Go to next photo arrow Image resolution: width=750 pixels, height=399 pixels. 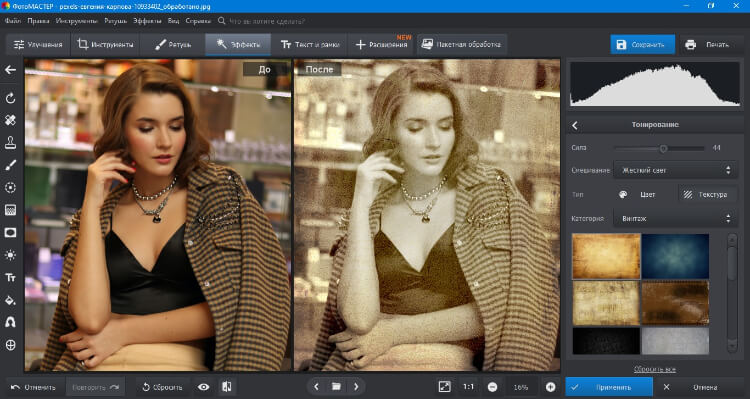pyautogui.click(x=356, y=387)
